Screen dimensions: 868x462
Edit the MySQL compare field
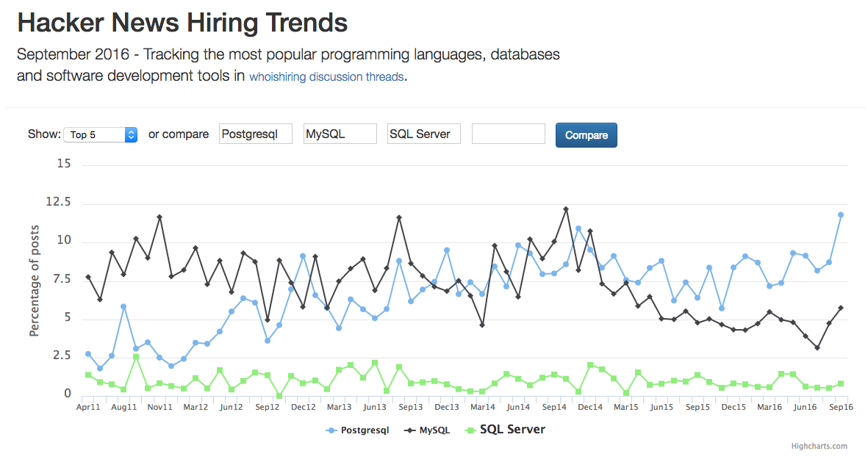(x=340, y=134)
